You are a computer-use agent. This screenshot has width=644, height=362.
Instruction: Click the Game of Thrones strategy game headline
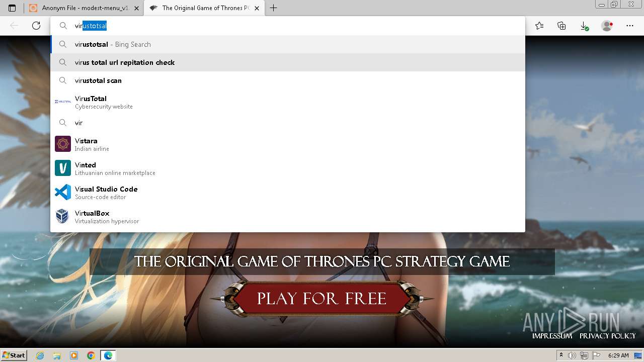[x=322, y=261]
